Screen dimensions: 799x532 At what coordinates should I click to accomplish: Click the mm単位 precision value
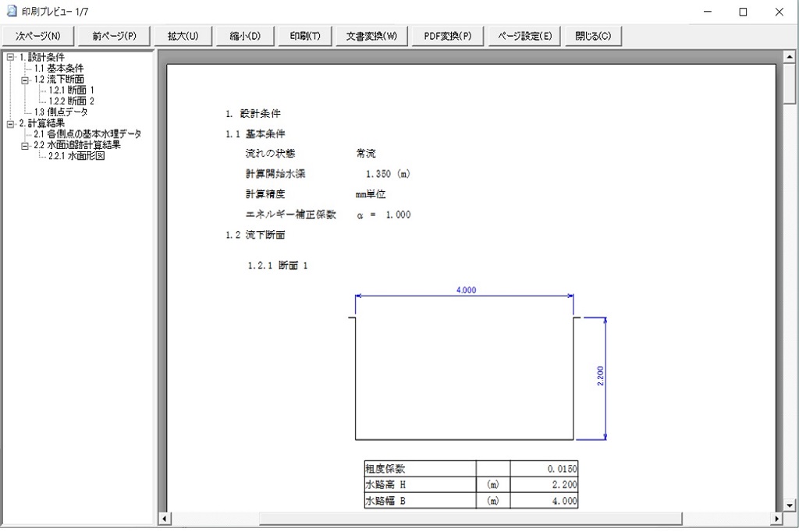click(x=371, y=194)
